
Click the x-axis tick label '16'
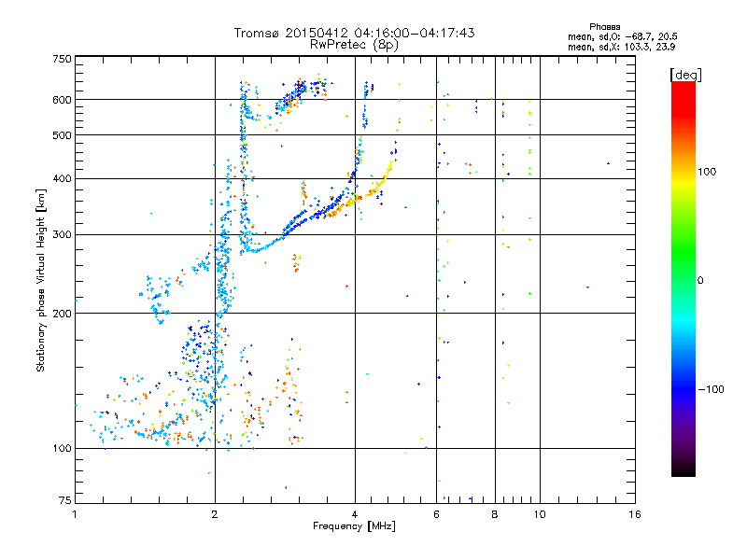(x=635, y=514)
